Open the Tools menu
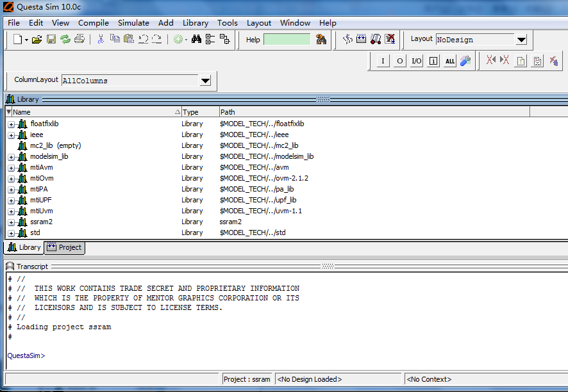The image size is (568, 392). coord(227,23)
